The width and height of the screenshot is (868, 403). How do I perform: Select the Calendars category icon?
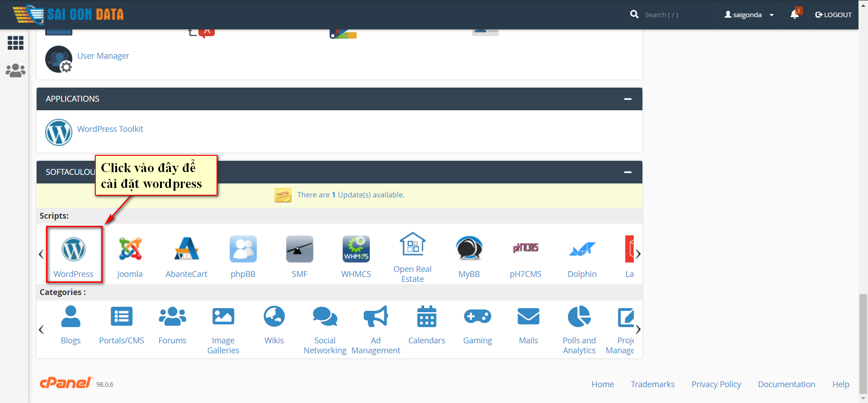(427, 316)
